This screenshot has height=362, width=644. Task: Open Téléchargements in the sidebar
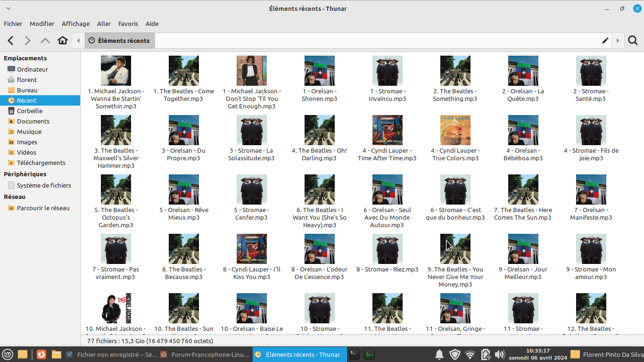click(x=40, y=163)
